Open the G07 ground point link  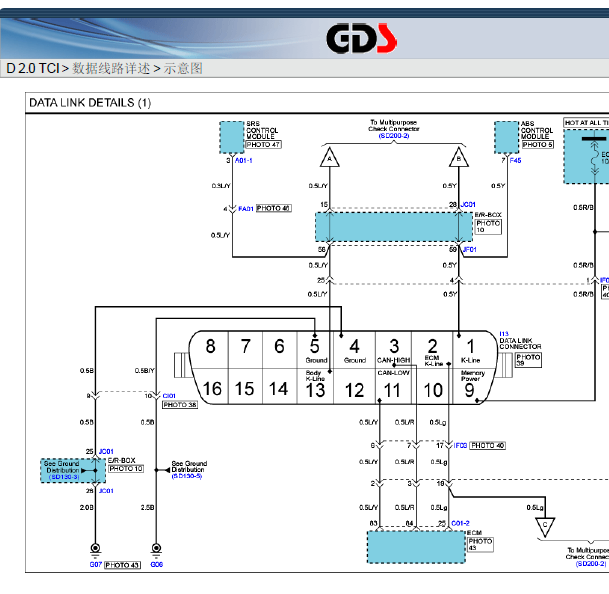coord(96,564)
